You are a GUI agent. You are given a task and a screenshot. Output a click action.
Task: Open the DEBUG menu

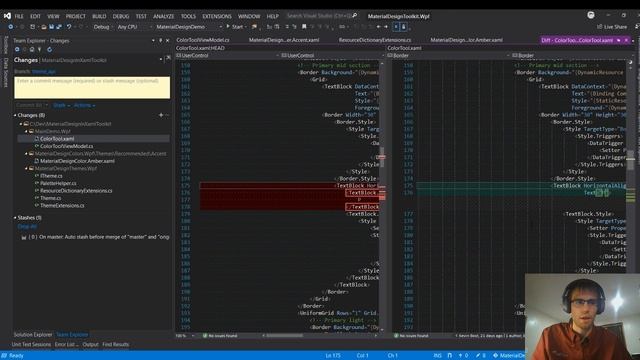coord(121,16)
